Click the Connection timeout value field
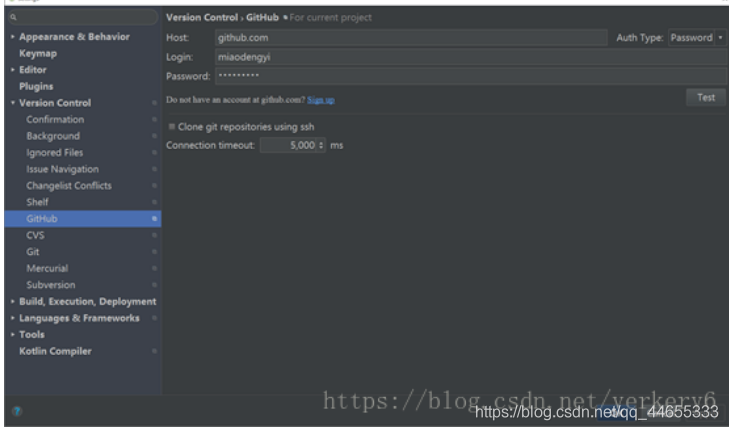The image size is (729, 431). [x=288, y=146]
